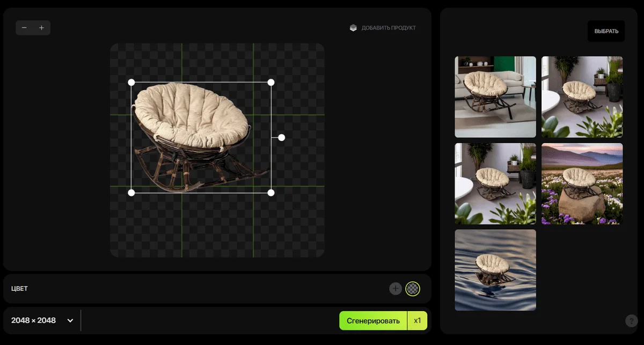Click the rotation handle right of selection
The width and height of the screenshot is (644, 345).
pos(282,137)
